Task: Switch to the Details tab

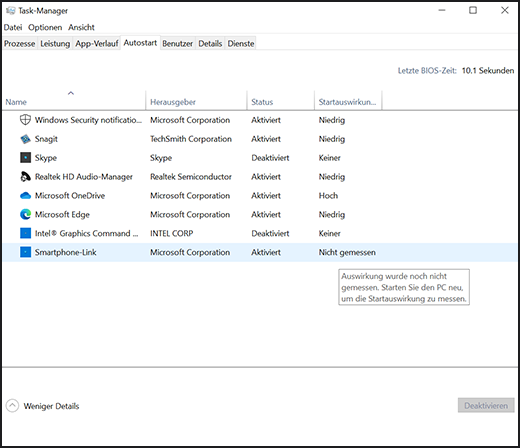Action: (x=210, y=44)
